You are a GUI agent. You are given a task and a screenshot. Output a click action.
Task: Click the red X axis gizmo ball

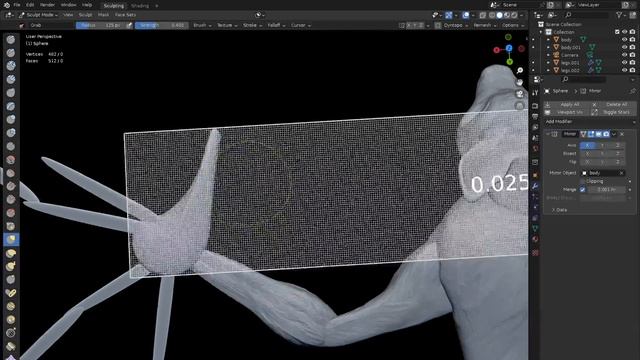pyautogui.click(x=497, y=50)
